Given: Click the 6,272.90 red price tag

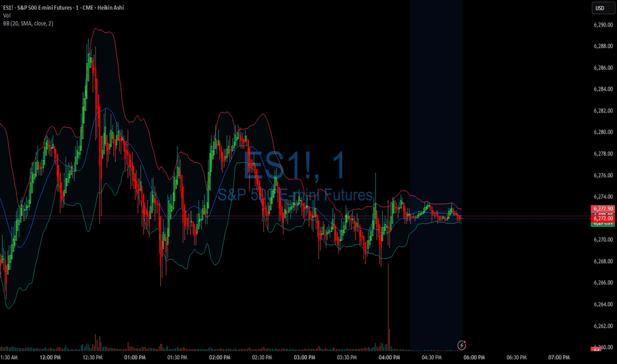Looking at the screenshot, I should (x=602, y=208).
